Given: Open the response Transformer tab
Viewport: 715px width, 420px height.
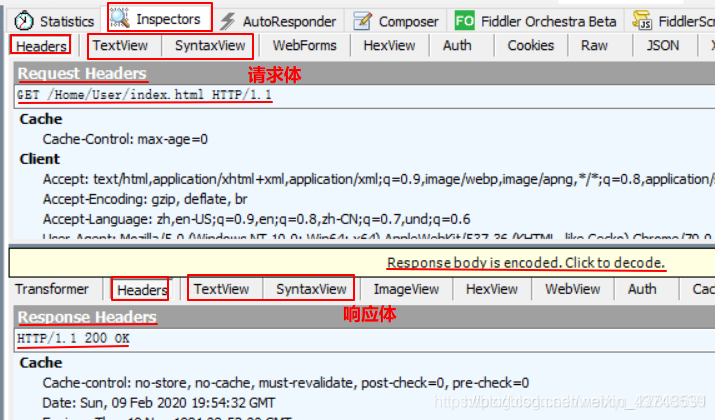Looking at the screenshot, I should 52,289.
